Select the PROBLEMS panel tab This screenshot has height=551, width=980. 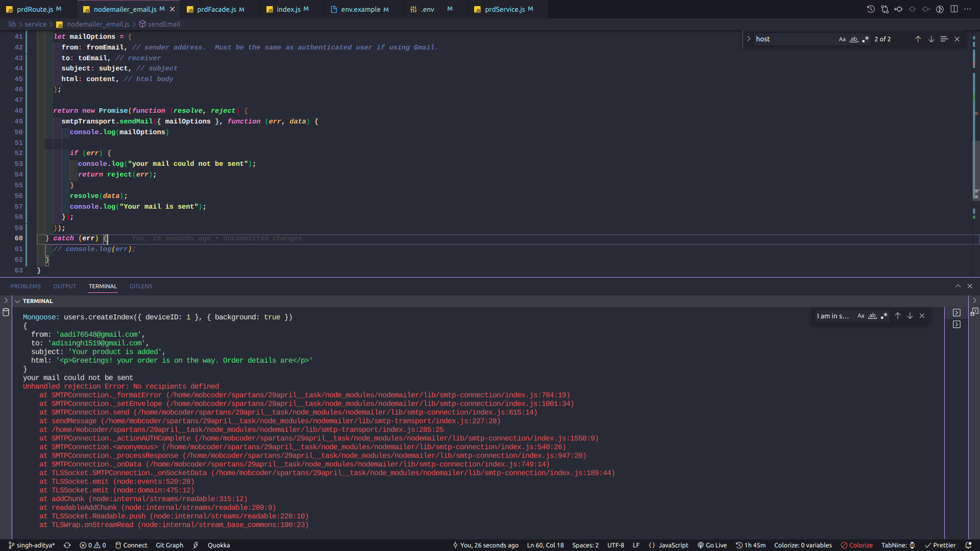click(25, 286)
